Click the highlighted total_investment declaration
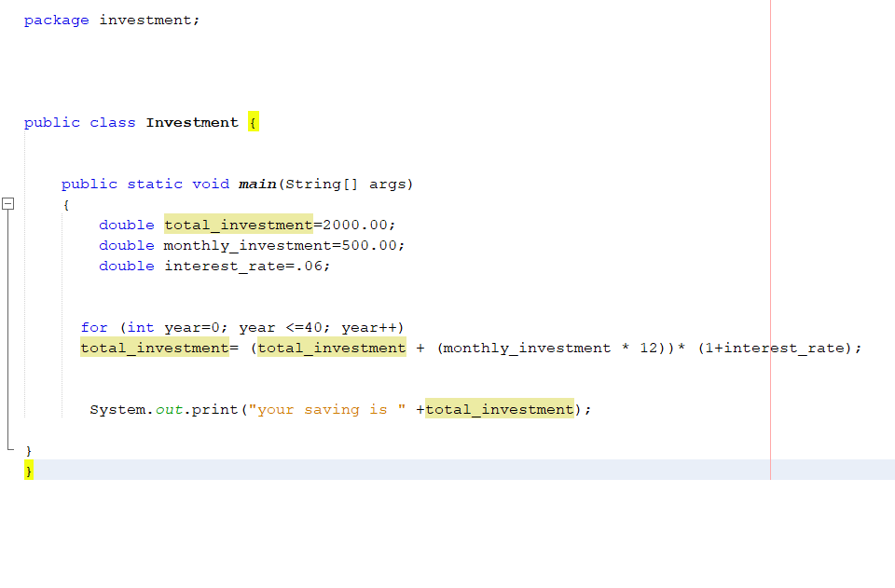 click(x=238, y=225)
